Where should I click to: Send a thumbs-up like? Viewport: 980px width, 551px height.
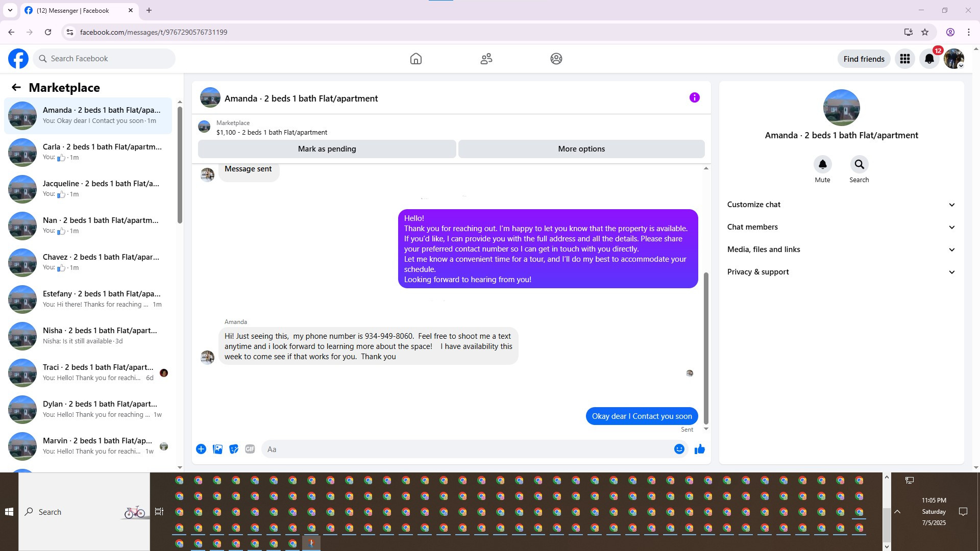[x=699, y=449]
